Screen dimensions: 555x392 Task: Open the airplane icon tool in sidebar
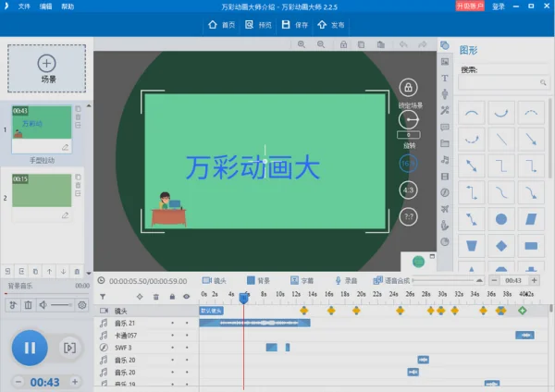coord(445,209)
